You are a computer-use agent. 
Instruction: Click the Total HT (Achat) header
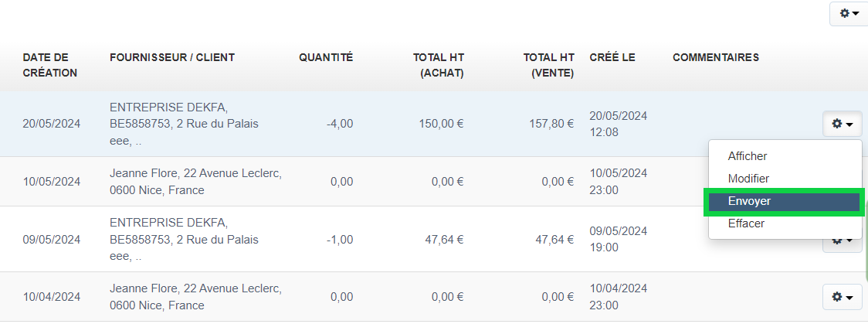(x=438, y=65)
